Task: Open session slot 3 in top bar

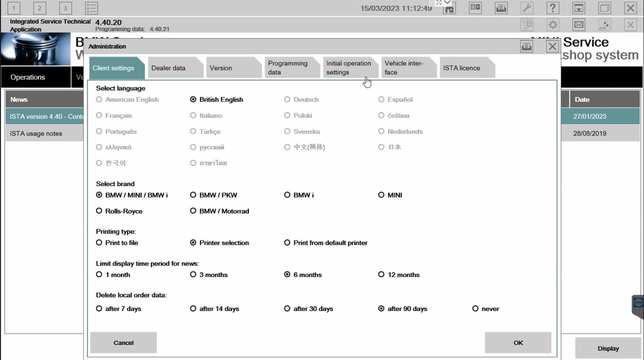Action: pyautogui.click(x=65, y=8)
